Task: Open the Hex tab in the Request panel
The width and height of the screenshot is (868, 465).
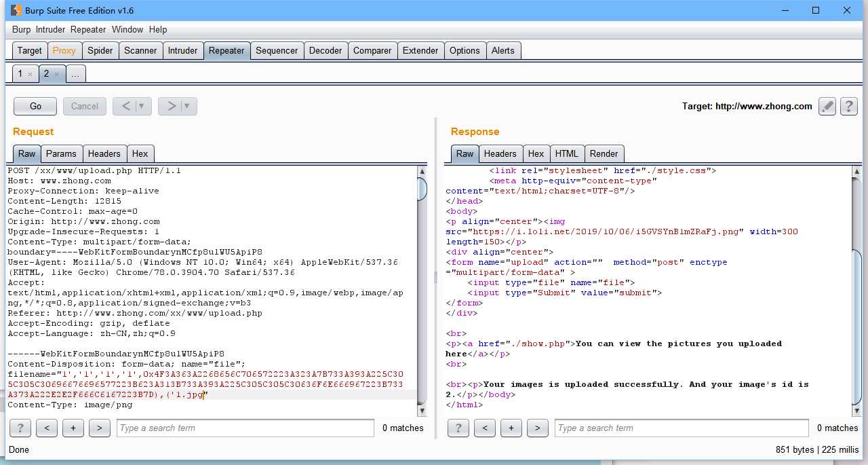Action: tap(140, 153)
